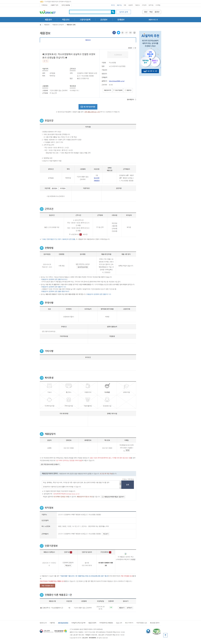Click the search magnifier button

113,12
